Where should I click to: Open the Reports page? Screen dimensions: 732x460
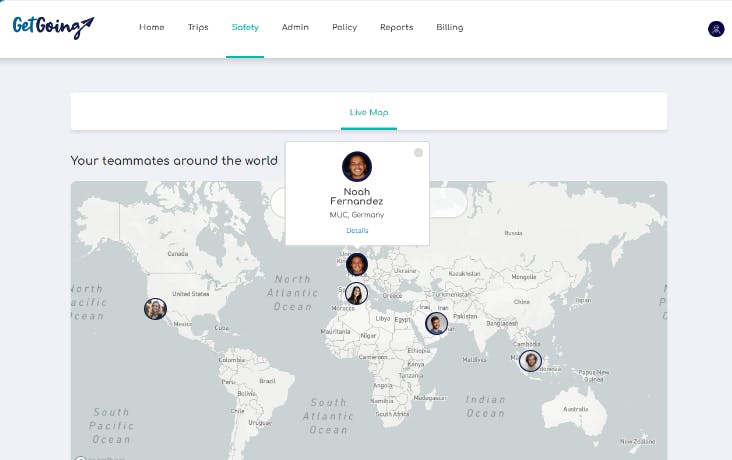click(396, 28)
